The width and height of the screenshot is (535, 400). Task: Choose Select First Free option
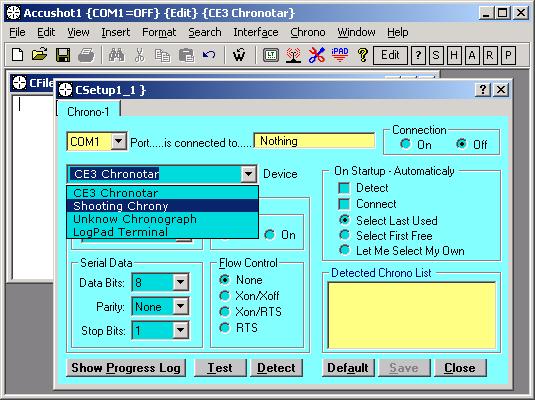pos(345,235)
